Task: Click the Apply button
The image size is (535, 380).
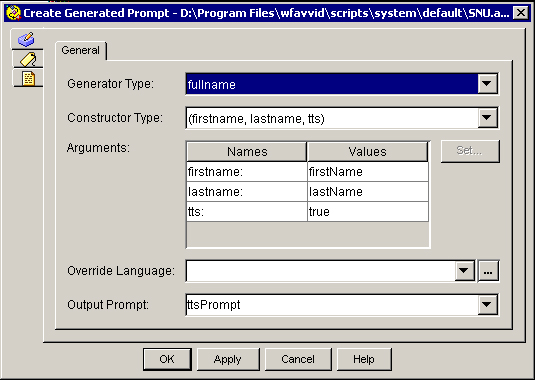Action: point(228,359)
